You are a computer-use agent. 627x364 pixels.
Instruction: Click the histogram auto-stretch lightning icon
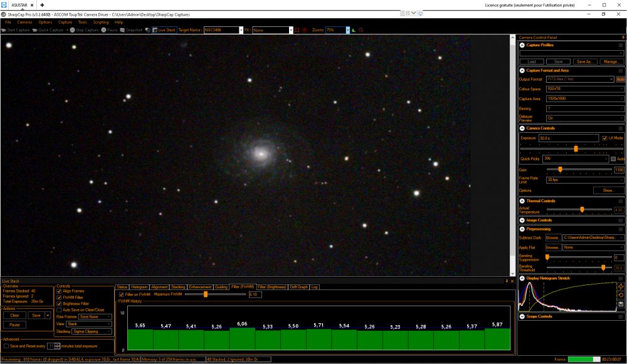tap(621, 286)
